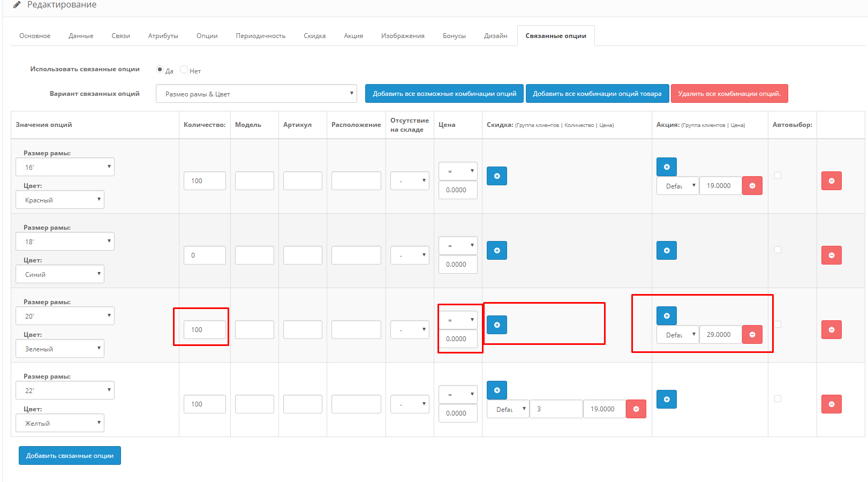The width and height of the screenshot is (868, 482).
Task: Remove the 19.0000 discount in the 22' row
Action: pos(636,409)
